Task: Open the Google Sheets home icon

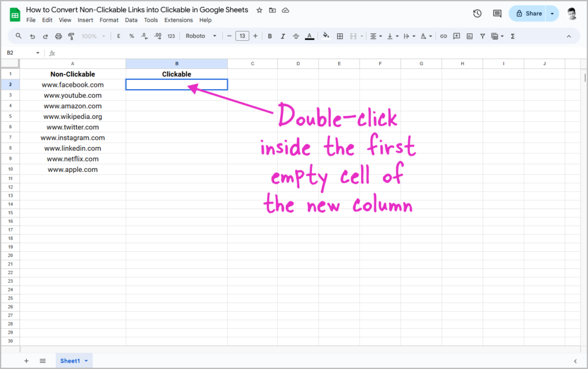Action: click(14, 15)
